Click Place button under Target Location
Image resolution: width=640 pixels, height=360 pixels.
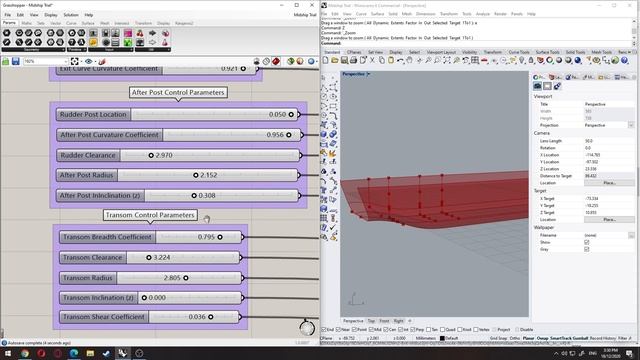pyautogui.click(x=609, y=220)
